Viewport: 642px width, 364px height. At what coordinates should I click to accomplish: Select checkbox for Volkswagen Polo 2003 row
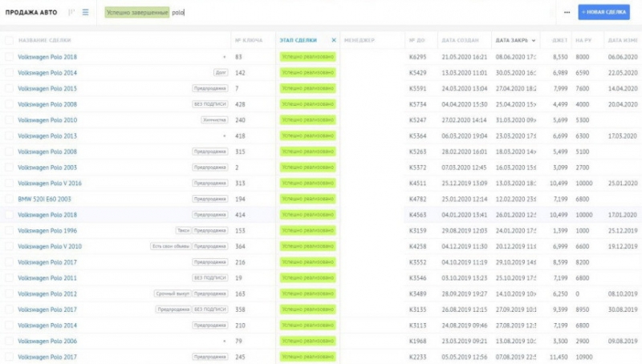(x=9, y=168)
